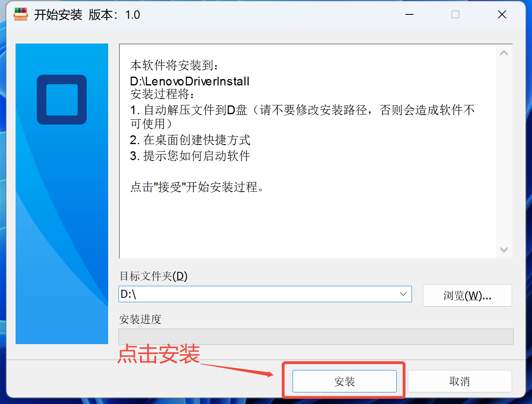Viewport: 532px width, 404px height.
Task: Start installation with the 安装 button
Action: pos(344,381)
